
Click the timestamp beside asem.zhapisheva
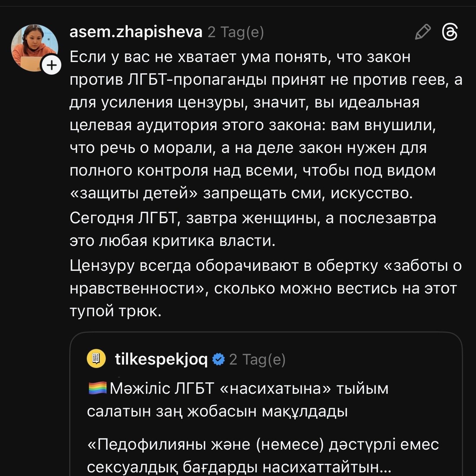point(236,32)
